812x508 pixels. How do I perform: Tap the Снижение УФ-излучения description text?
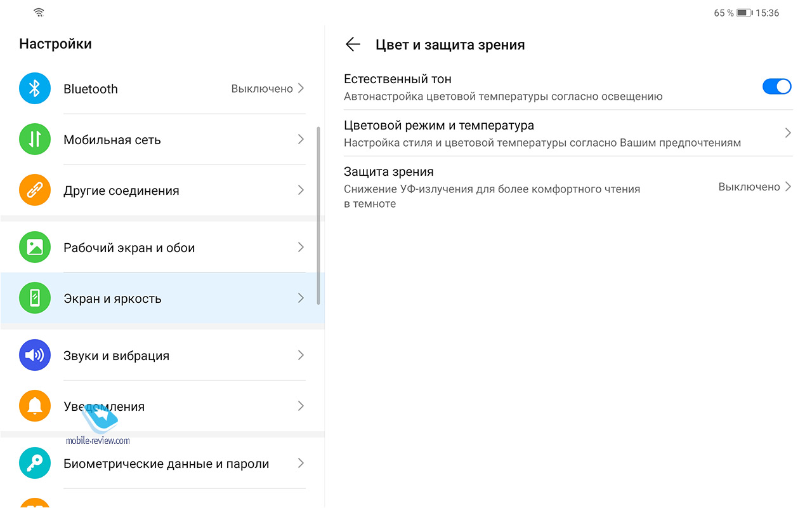pyautogui.click(x=492, y=196)
